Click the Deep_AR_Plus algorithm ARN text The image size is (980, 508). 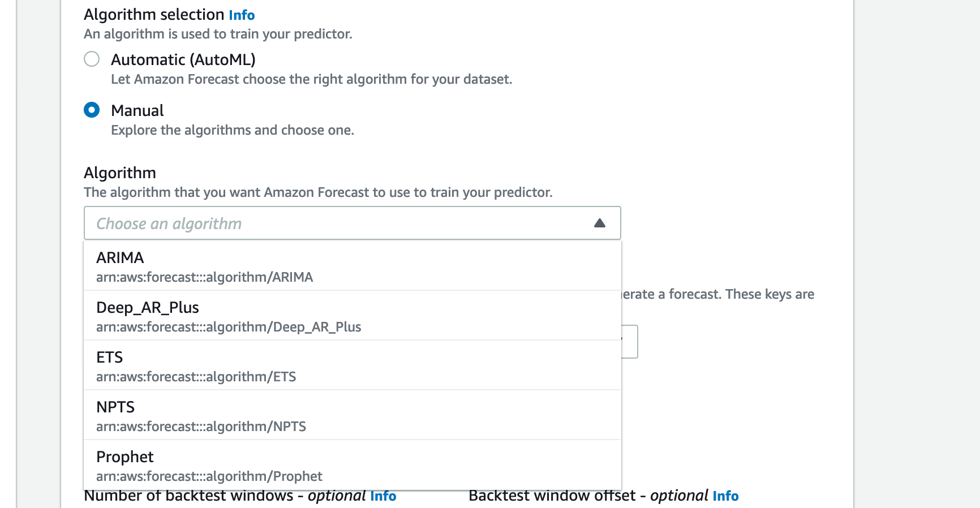click(x=229, y=327)
